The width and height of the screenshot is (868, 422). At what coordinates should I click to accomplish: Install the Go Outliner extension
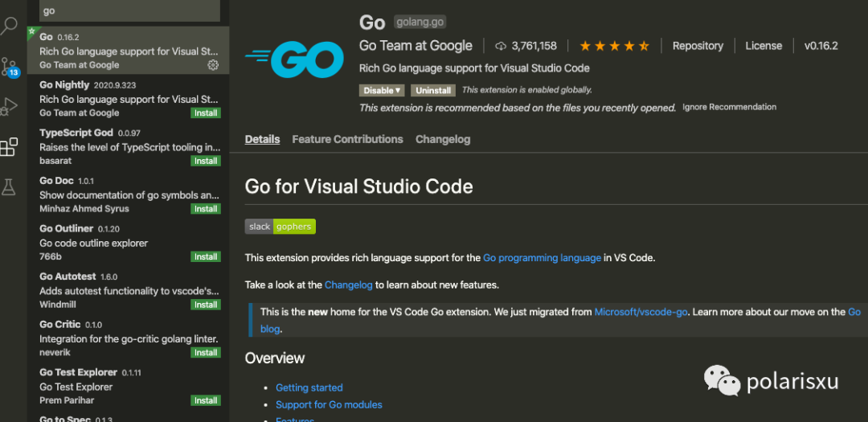click(206, 257)
